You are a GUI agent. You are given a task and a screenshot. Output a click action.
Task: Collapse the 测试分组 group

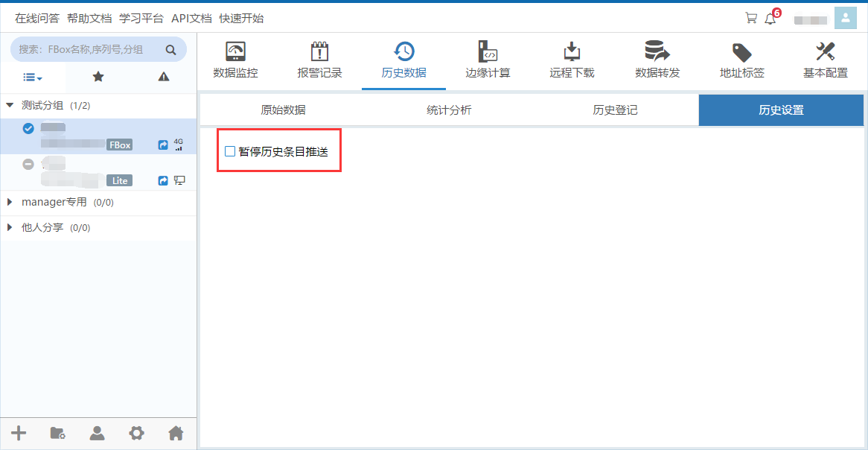[10, 106]
